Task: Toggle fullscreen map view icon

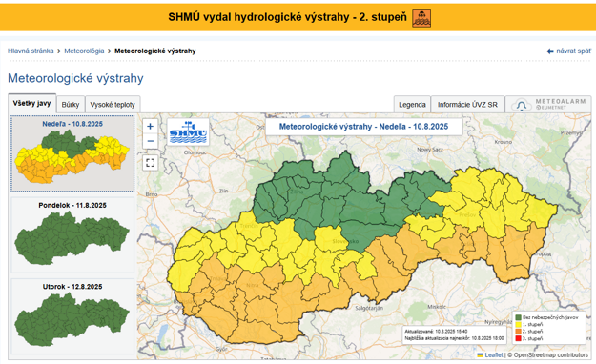Action: click(150, 163)
